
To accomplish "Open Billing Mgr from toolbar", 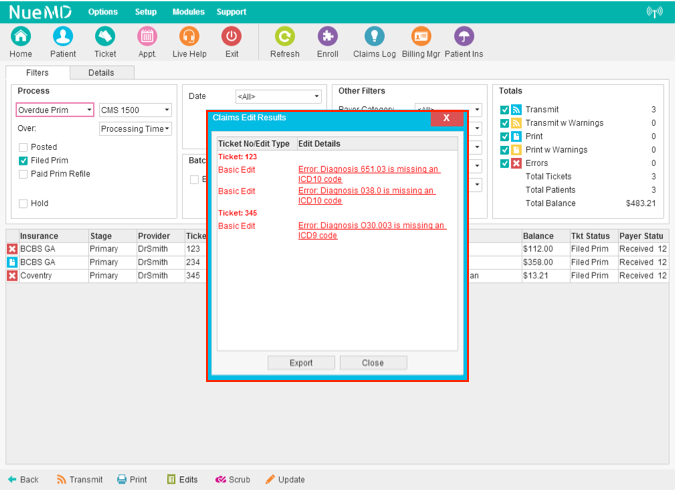I will [x=421, y=37].
